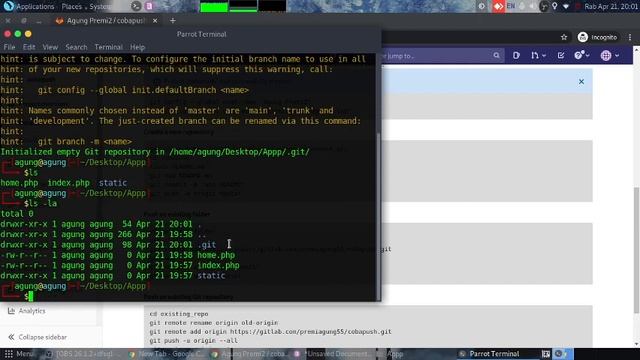Open the Wi-Fi network tray icon

pyautogui.click(x=566, y=7)
